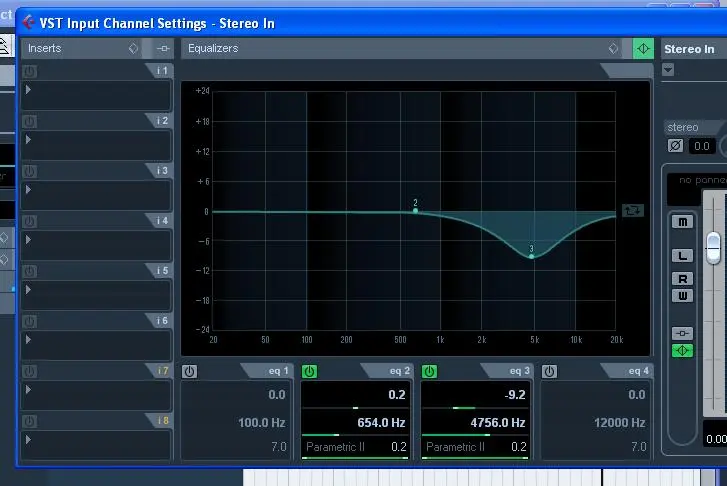Toggle power for insert slot i6
The width and height of the screenshot is (727, 486).
pyautogui.click(x=30, y=321)
